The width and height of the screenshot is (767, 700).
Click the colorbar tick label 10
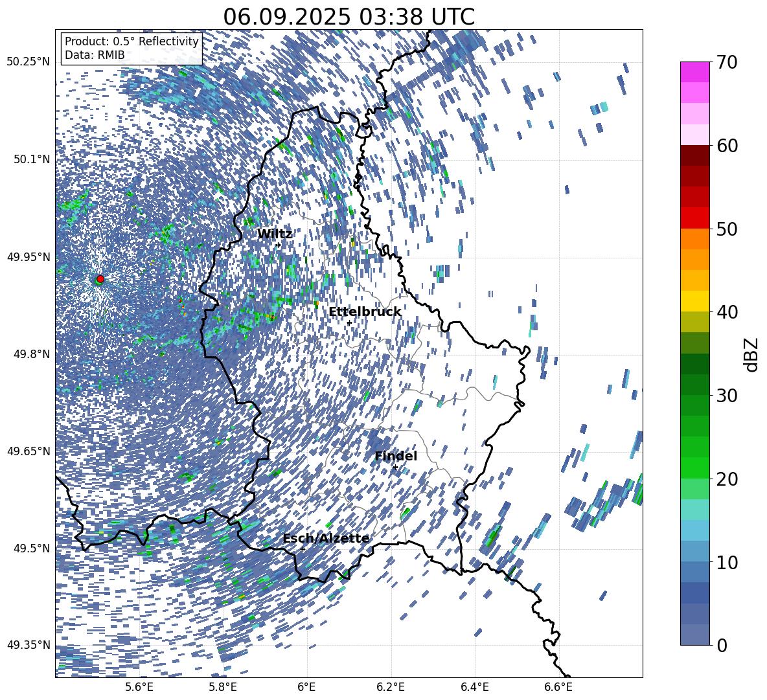727,562
